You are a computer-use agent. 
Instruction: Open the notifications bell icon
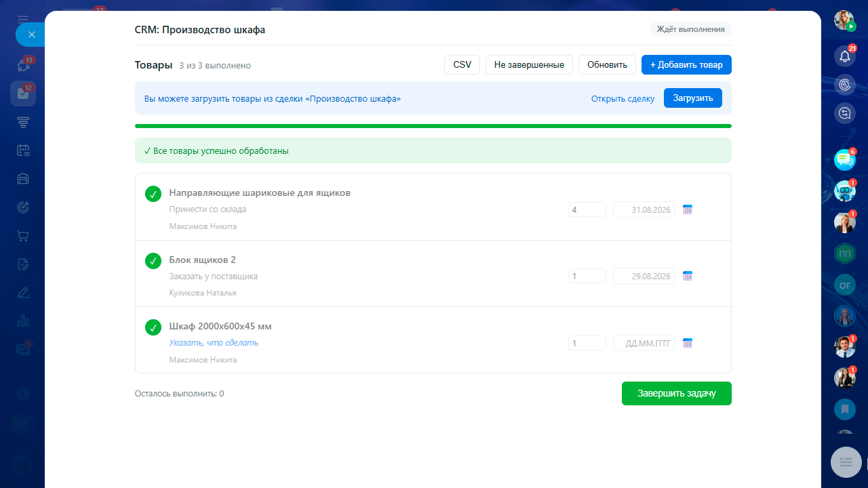[844, 56]
